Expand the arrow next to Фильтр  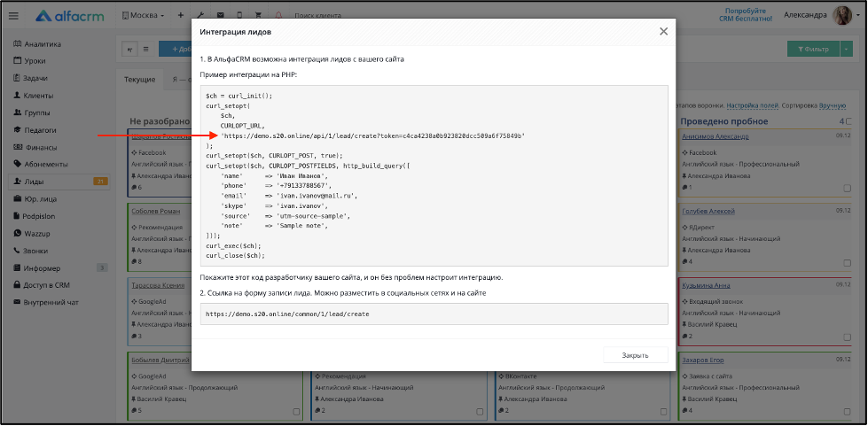(847, 49)
